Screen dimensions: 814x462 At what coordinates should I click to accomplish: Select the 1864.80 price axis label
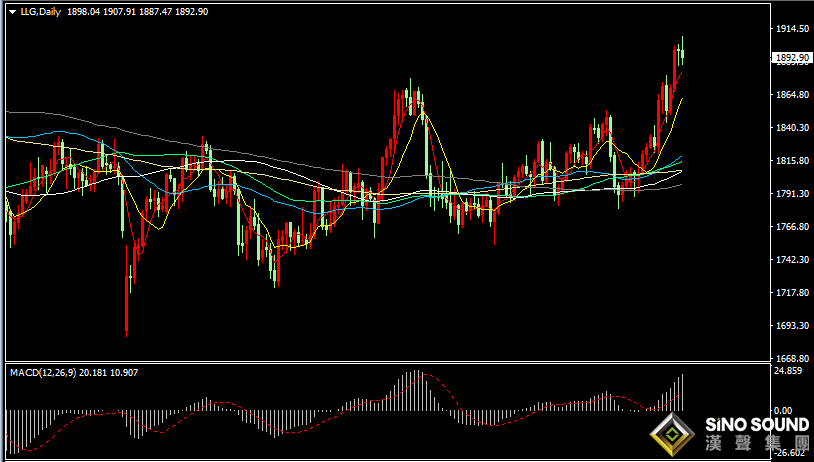coord(792,94)
